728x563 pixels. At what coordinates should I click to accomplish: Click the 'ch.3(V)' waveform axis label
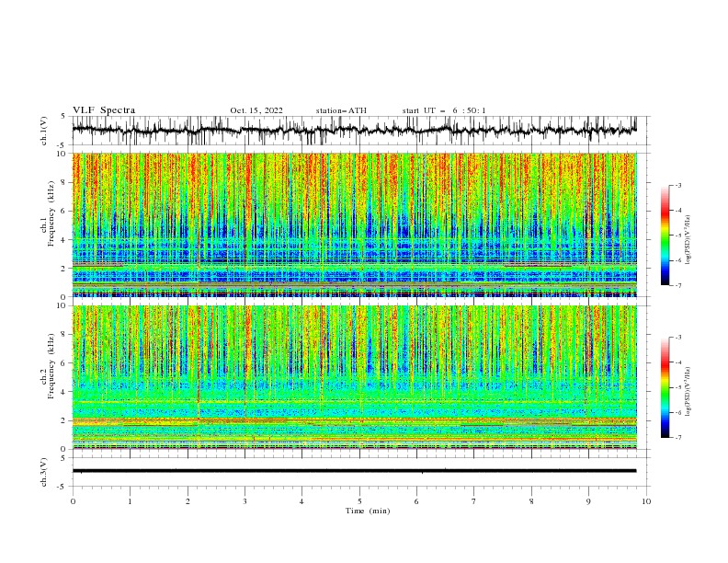44,472
